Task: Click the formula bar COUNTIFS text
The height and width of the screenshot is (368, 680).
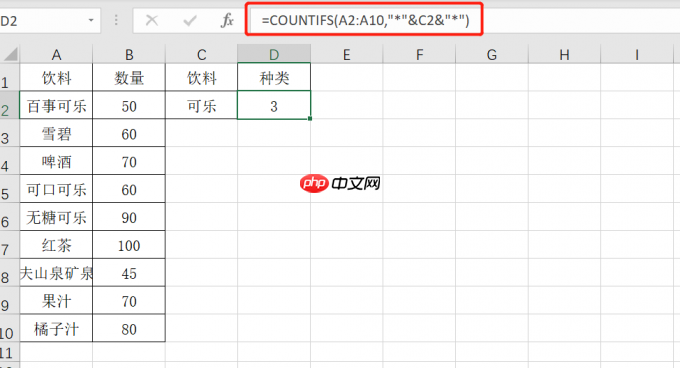Action: click(x=365, y=20)
